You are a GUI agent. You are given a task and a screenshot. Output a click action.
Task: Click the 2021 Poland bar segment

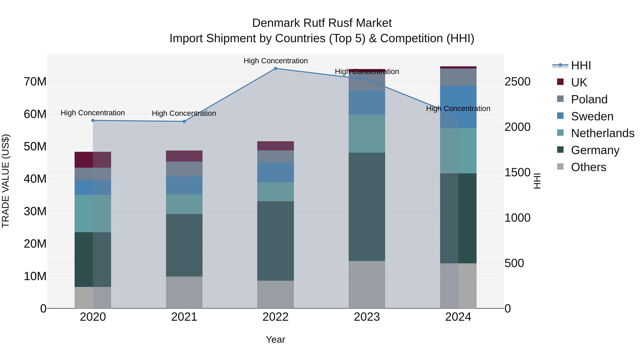point(184,169)
